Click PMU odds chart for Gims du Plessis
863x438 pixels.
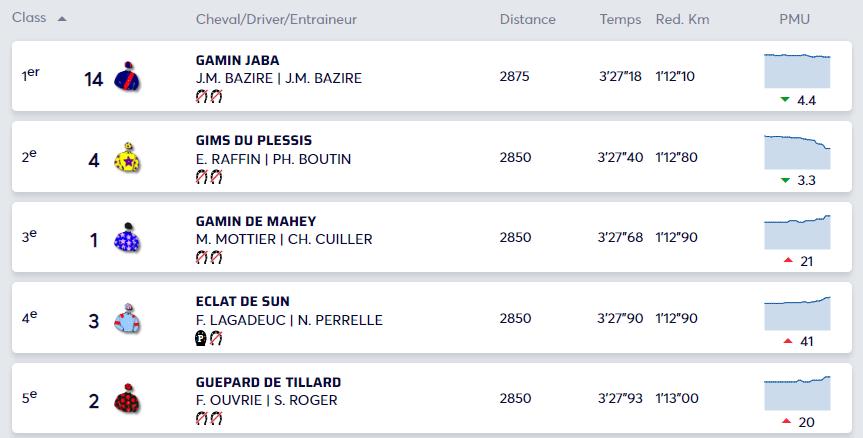click(x=797, y=151)
